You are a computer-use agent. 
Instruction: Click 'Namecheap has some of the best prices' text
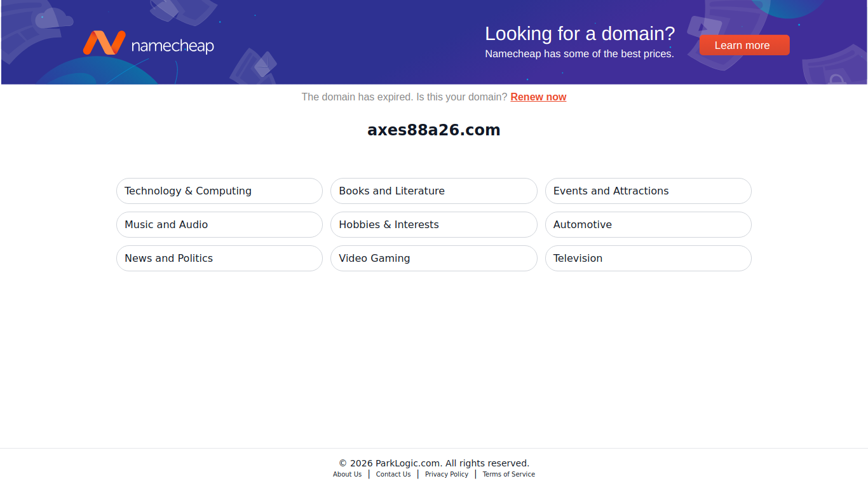point(580,54)
